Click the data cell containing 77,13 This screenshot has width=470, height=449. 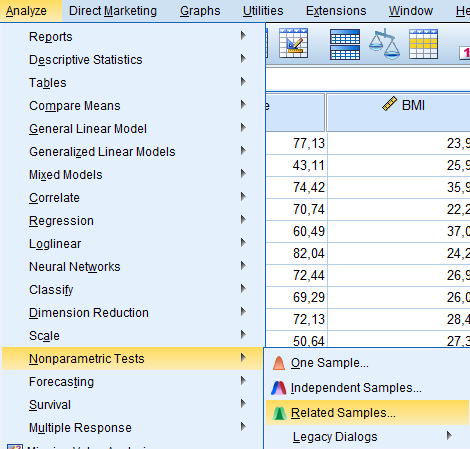coord(296,143)
